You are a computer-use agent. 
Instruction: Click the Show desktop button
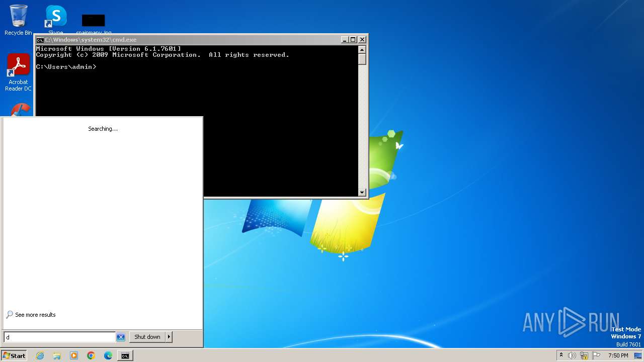pos(638,355)
